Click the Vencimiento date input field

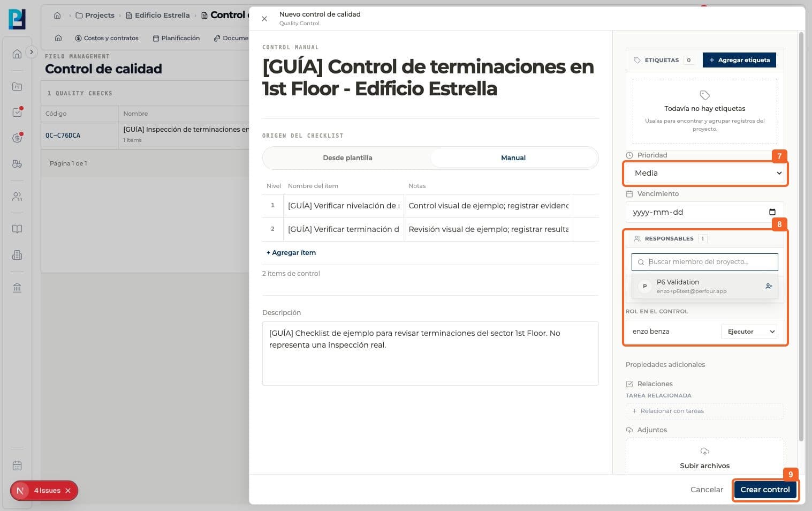(704, 212)
